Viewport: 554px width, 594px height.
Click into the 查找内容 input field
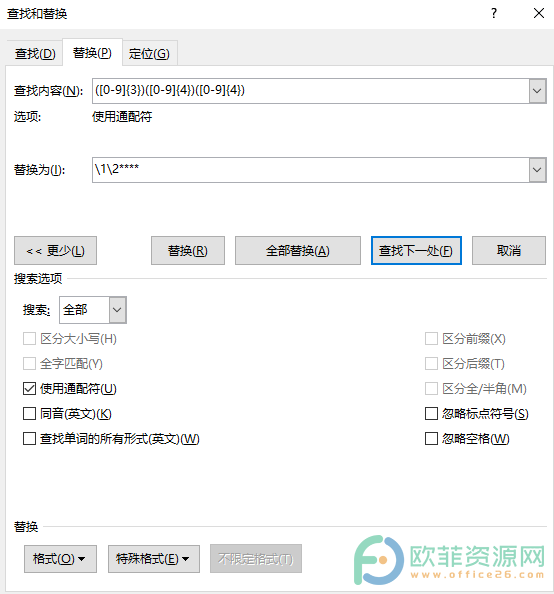(310, 91)
